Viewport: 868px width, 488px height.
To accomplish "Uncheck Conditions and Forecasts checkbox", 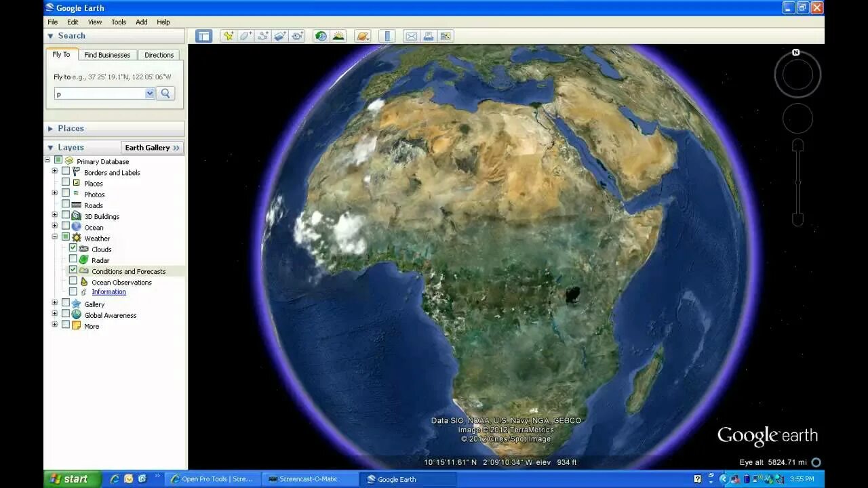I will (73, 269).
